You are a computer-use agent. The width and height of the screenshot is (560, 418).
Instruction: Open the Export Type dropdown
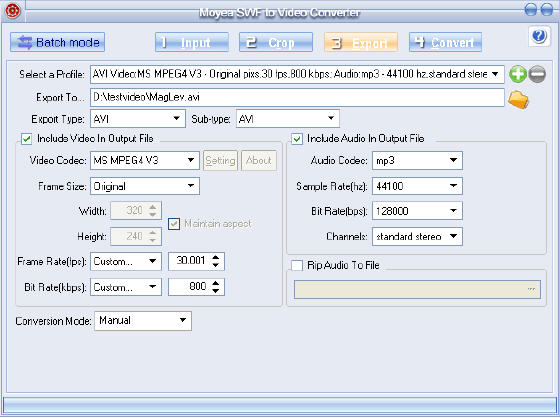click(x=138, y=119)
